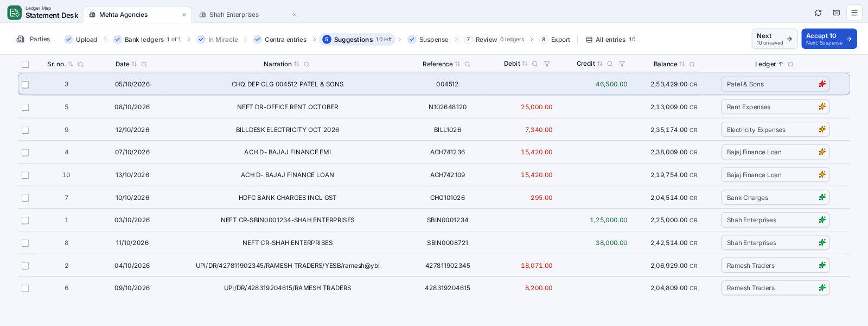Check the Billdesk electricity row
Viewport: 868px width, 326px height.
point(25,130)
